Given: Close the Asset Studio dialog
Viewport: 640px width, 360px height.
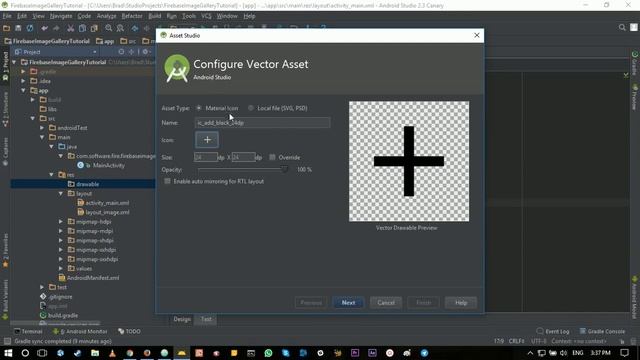Looking at the screenshot, I should click(477, 36).
